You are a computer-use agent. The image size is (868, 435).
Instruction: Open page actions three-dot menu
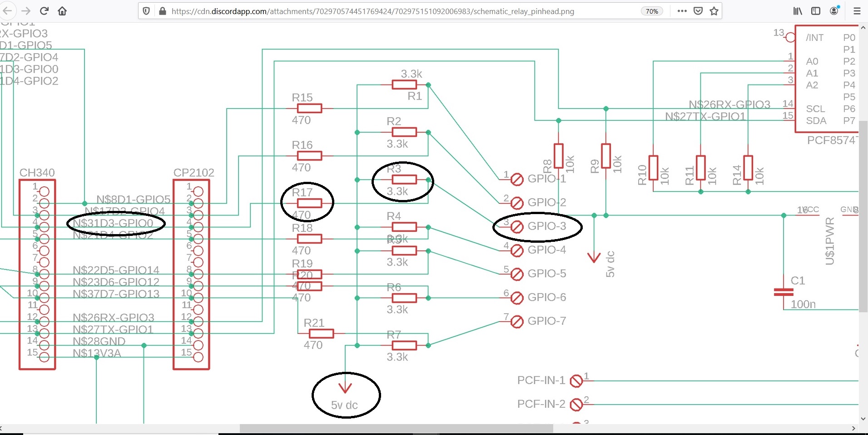pyautogui.click(x=682, y=11)
